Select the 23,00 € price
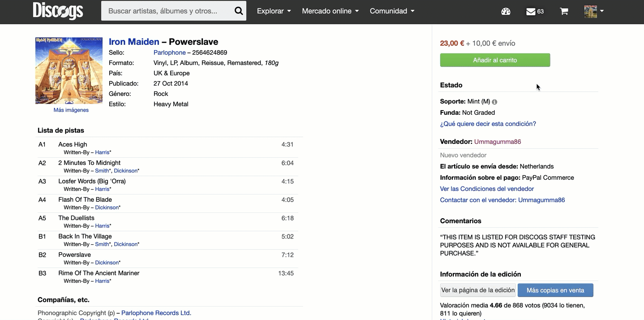 [452, 43]
